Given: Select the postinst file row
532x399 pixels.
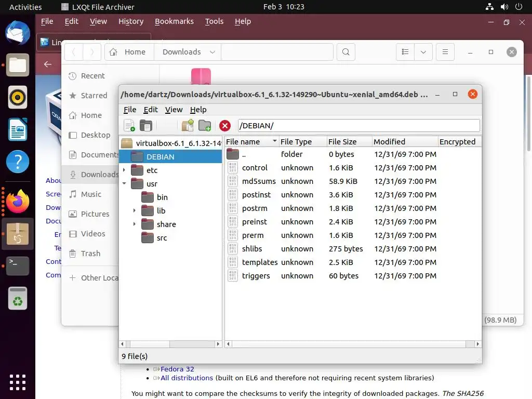Looking at the screenshot, I should tap(331, 195).
